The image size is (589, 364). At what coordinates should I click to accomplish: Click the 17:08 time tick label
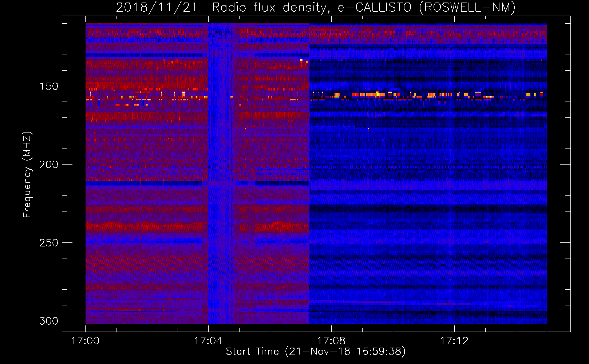(331, 341)
